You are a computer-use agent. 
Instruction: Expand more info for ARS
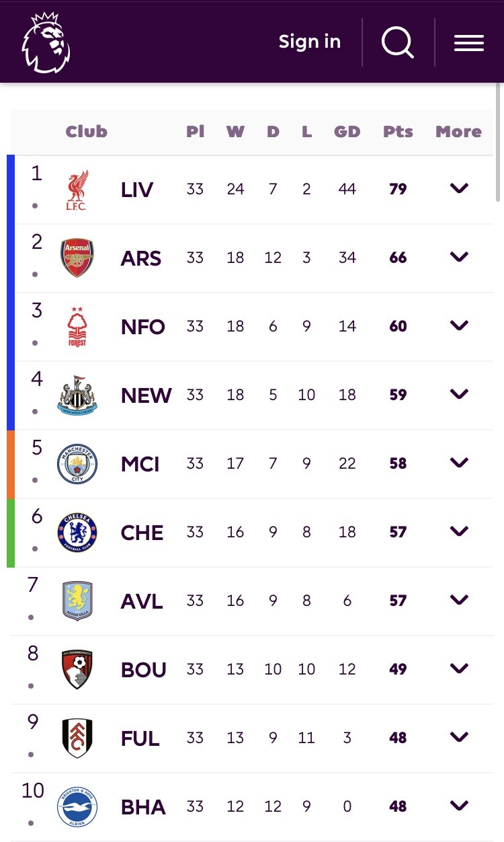click(x=459, y=258)
